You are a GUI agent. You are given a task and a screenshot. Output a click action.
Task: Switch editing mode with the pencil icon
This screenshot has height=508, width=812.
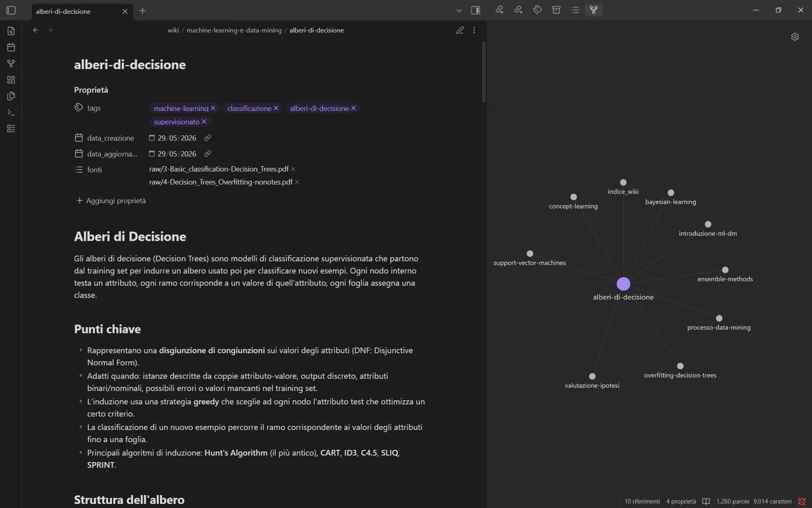[x=460, y=30]
